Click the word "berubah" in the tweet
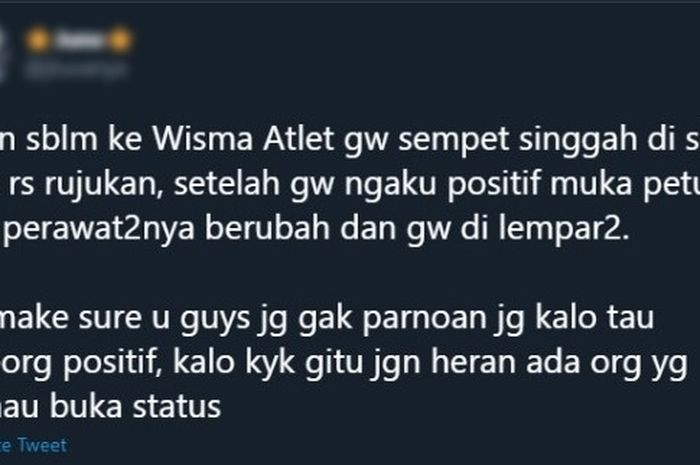This screenshot has width=700, height=465. tap(267, 228)
